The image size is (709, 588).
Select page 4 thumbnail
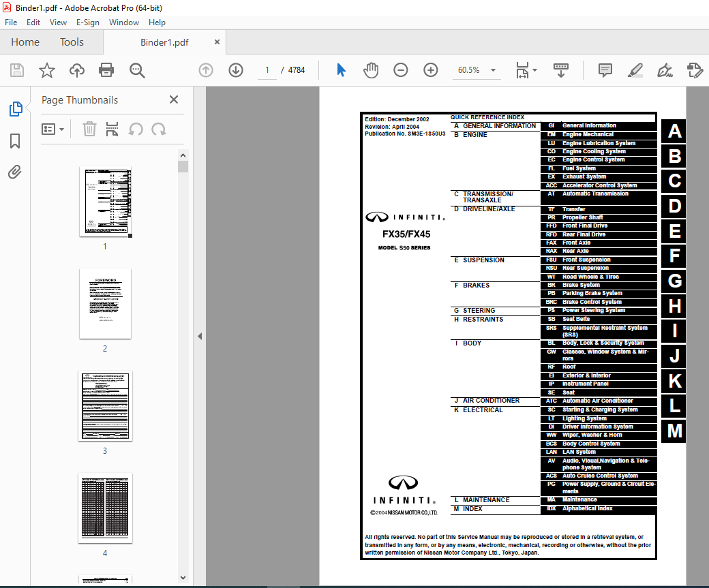[x=106, y=508]
